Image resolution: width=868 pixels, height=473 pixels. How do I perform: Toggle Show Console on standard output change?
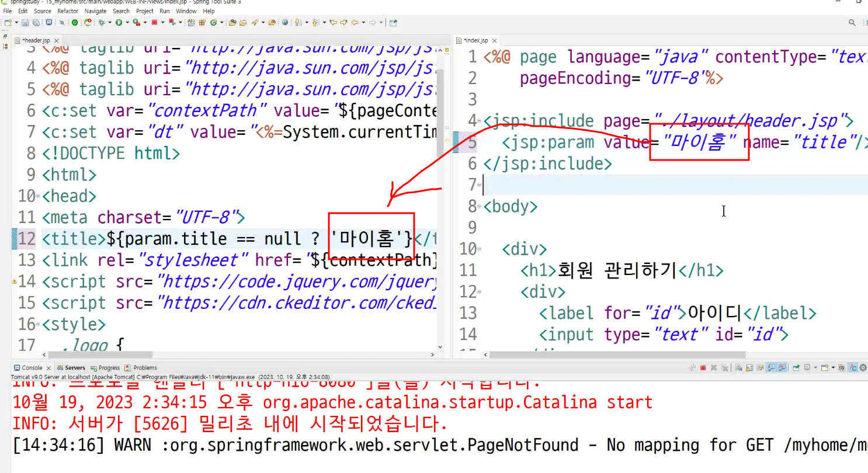click(772, 368)
